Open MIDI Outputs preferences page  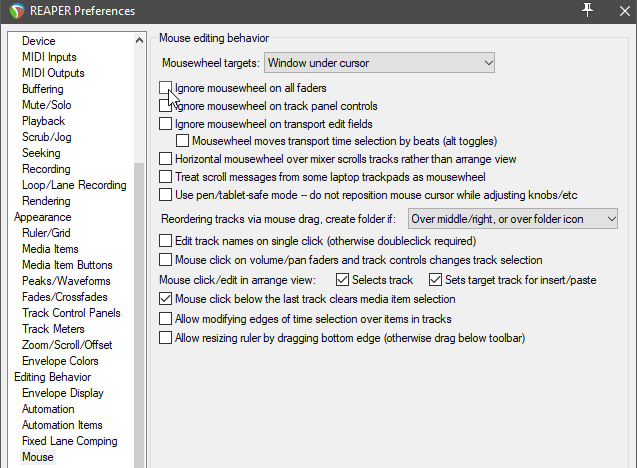click(x=53, y=73)
